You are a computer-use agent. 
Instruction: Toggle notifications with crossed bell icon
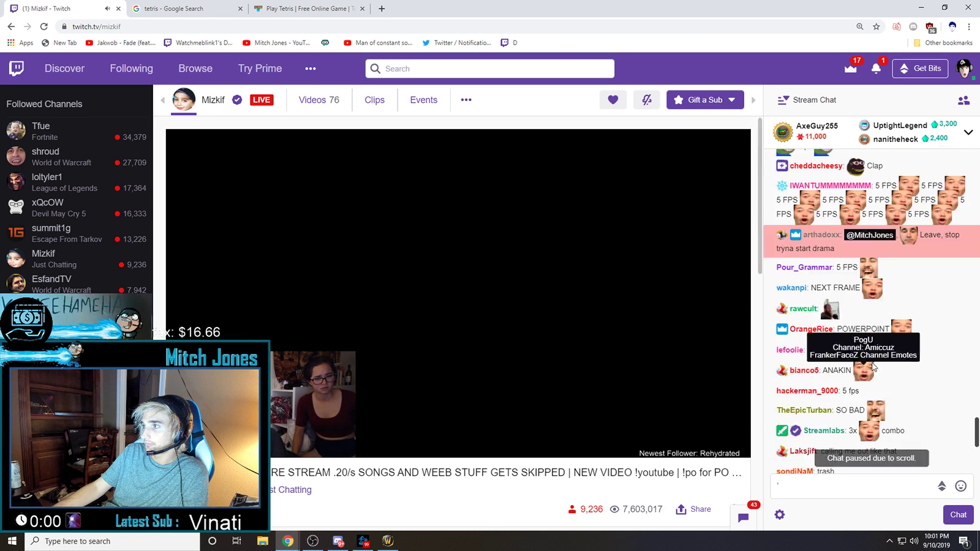pos(647,100)
